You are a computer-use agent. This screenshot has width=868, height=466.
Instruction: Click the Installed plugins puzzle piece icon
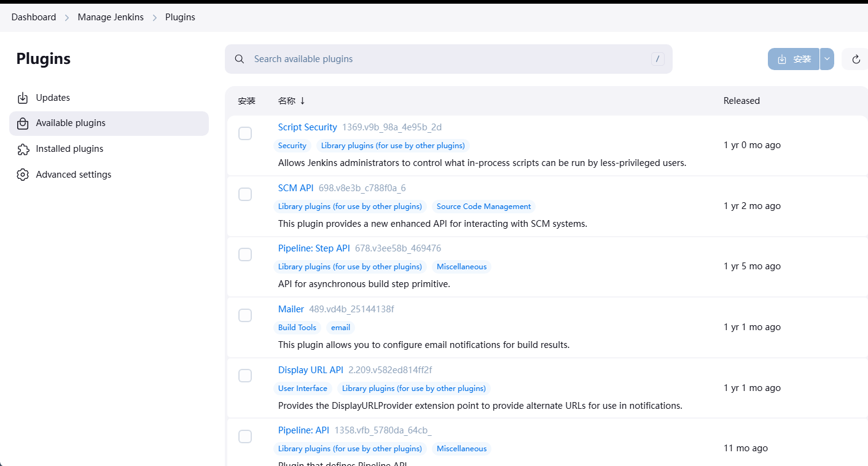click(23, 149)
